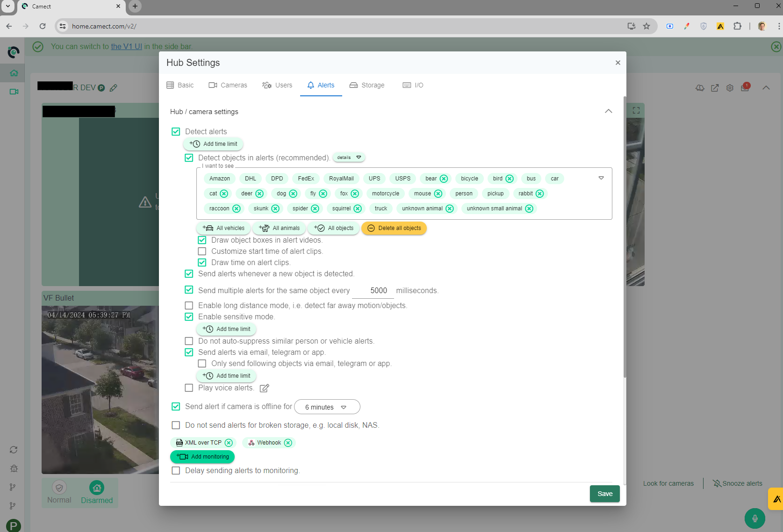
Task: Remove the cat object tag
Action: [x=224, y=194]
